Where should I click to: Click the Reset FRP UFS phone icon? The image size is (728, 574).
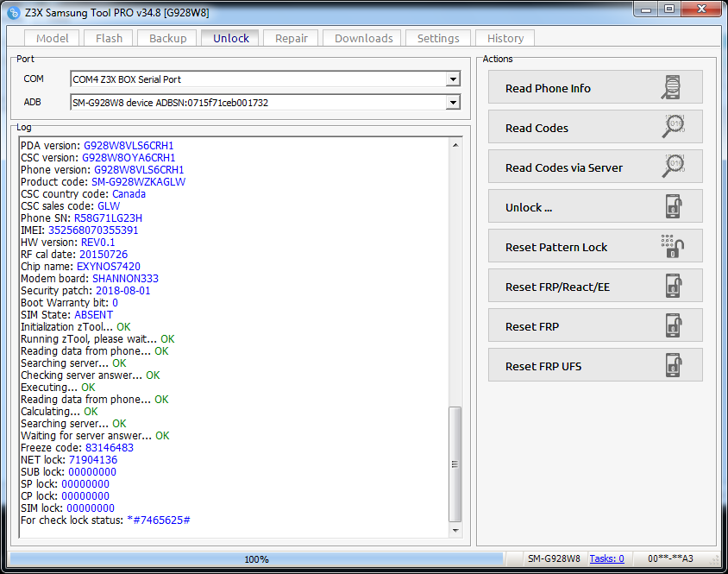(674, 365)
